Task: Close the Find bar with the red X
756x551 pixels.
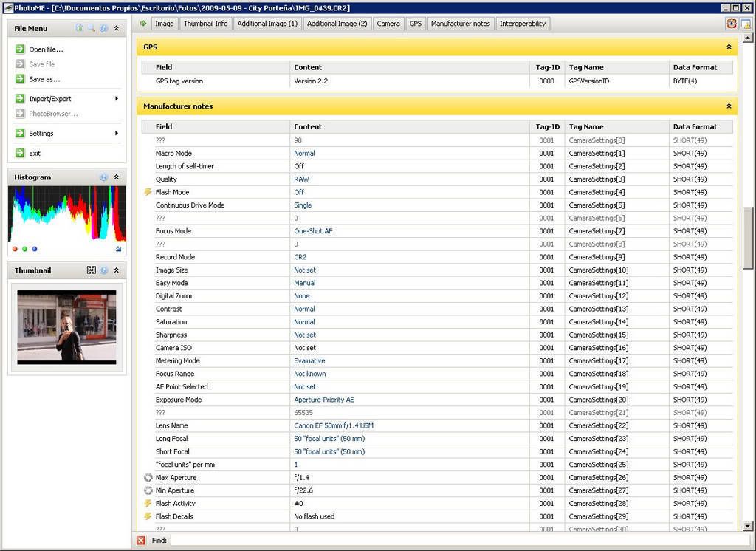Action: (x=141, y=541)
